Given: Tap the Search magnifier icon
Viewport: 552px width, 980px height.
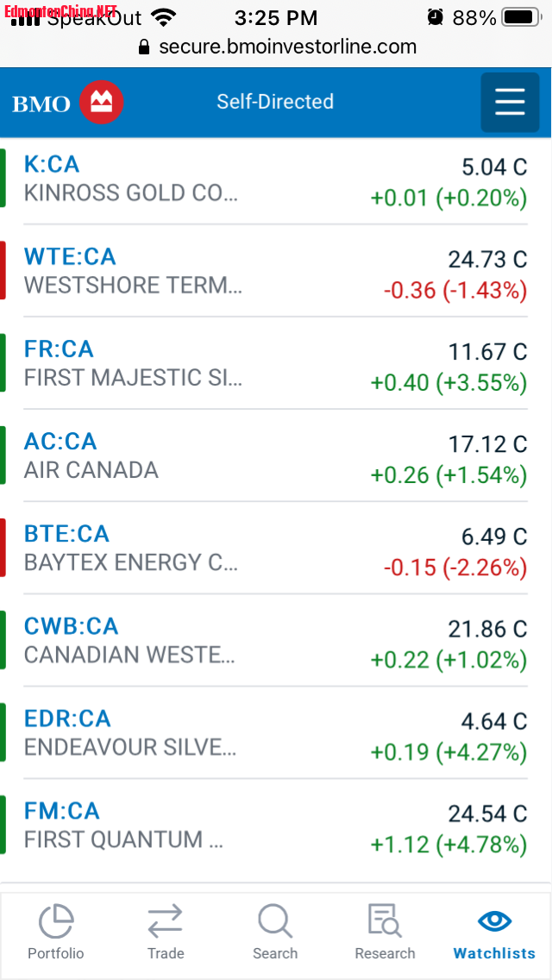Looking at the screenshot, I should [x=275, y=921].
